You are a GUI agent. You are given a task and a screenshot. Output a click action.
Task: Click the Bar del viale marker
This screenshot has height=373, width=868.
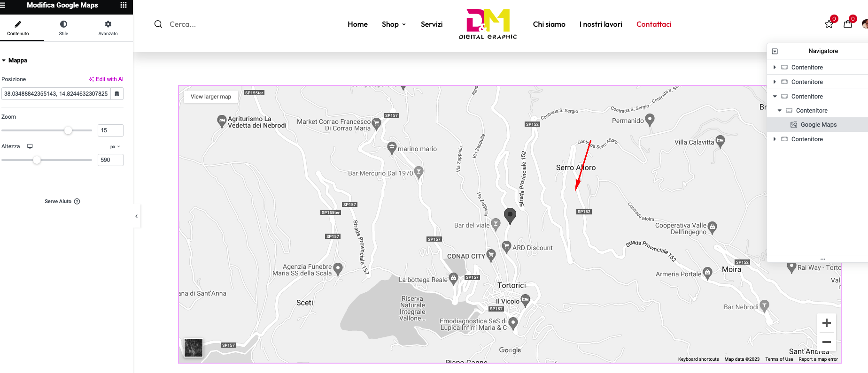click(495, 224)
